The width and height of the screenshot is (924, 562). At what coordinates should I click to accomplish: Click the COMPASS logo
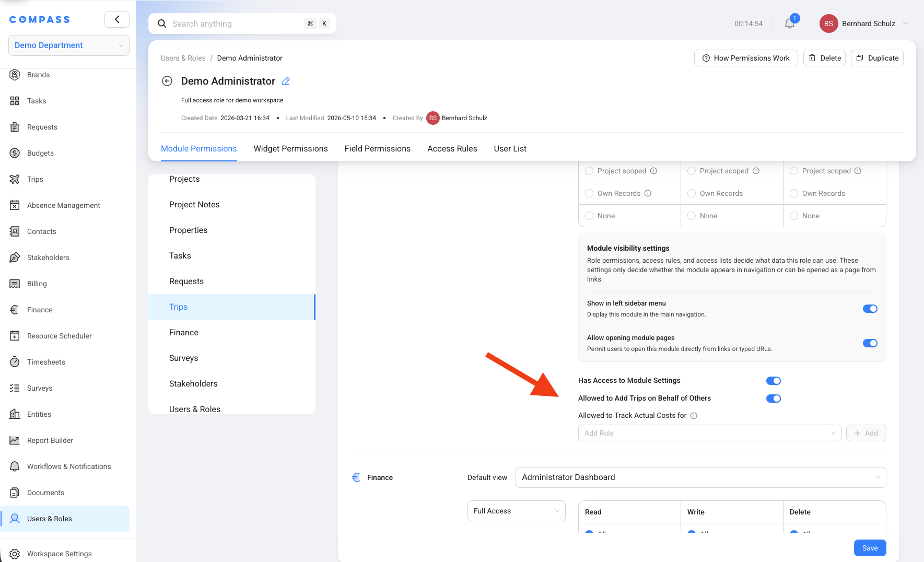click(x=40, y=19)
